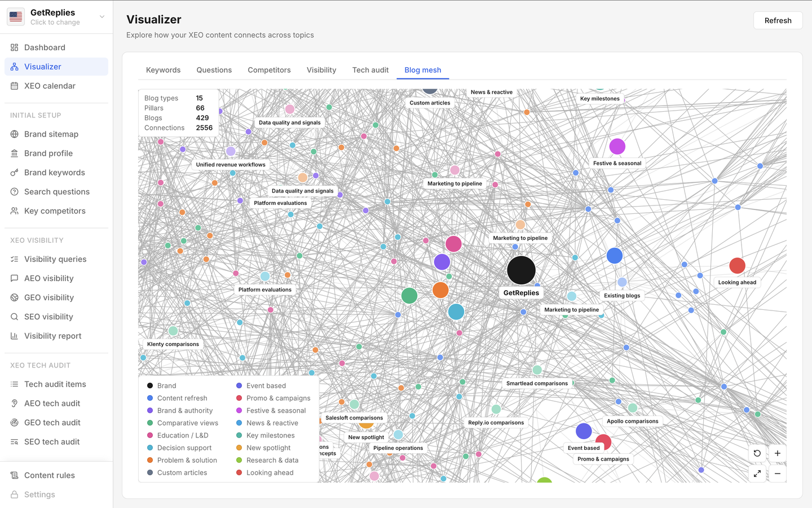This screenshot has height=508, width=812.
Task: Click the GEO visibility icon
Action: (x=15, y=297)
